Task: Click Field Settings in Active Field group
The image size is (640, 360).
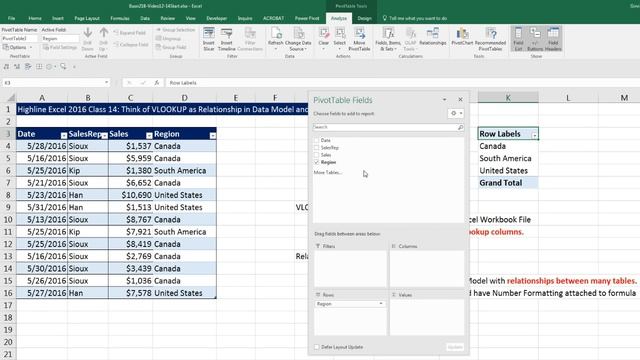Action: coord(60,47)
